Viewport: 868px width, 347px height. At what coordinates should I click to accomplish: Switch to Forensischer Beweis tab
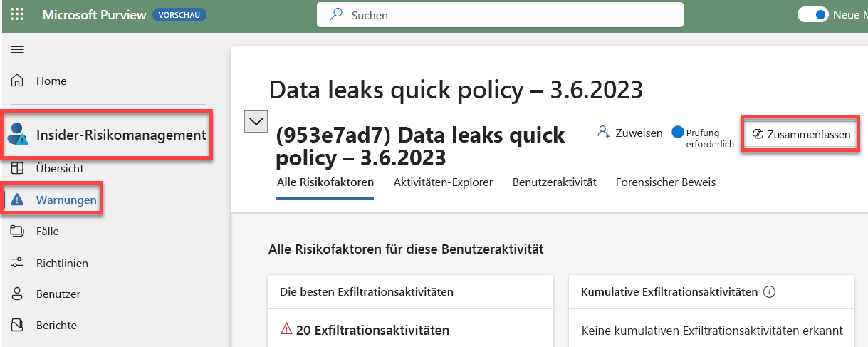(665, 182)
